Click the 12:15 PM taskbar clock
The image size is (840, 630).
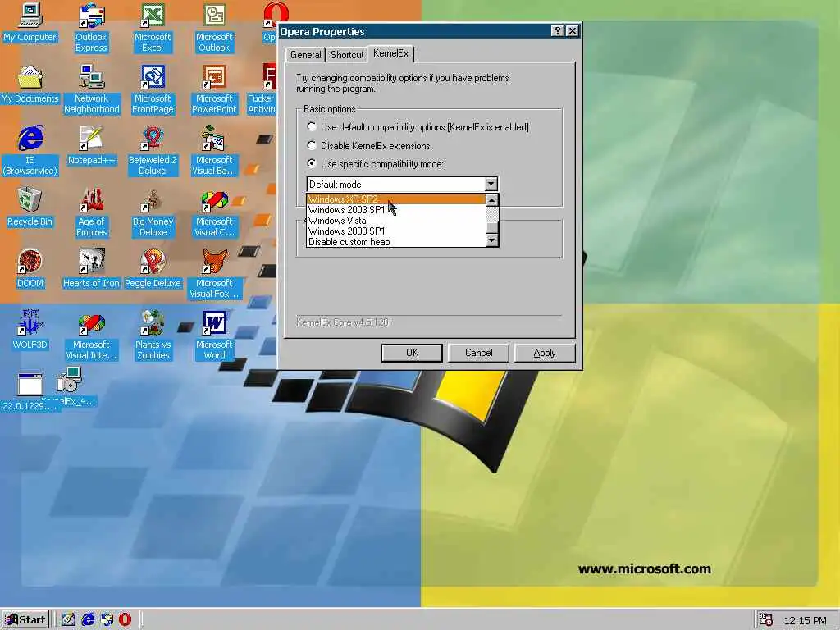pos(806,620)
